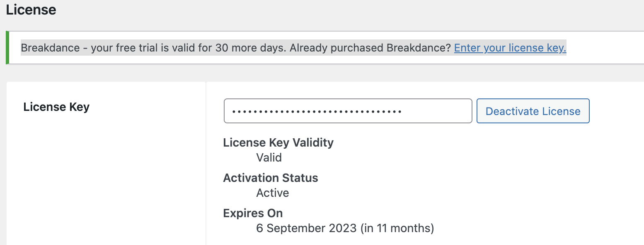Click the license settings card panel
This screenshot has height=245, width=644.
pyautogui.click(x=124, y=166)
